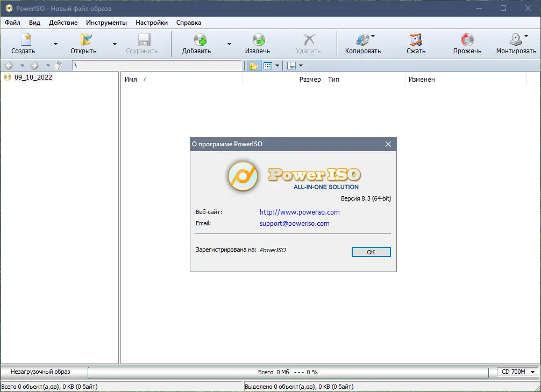Sort by the Имя column header
This screenshot has height=392, width=541.
click(x=181, y=80)
